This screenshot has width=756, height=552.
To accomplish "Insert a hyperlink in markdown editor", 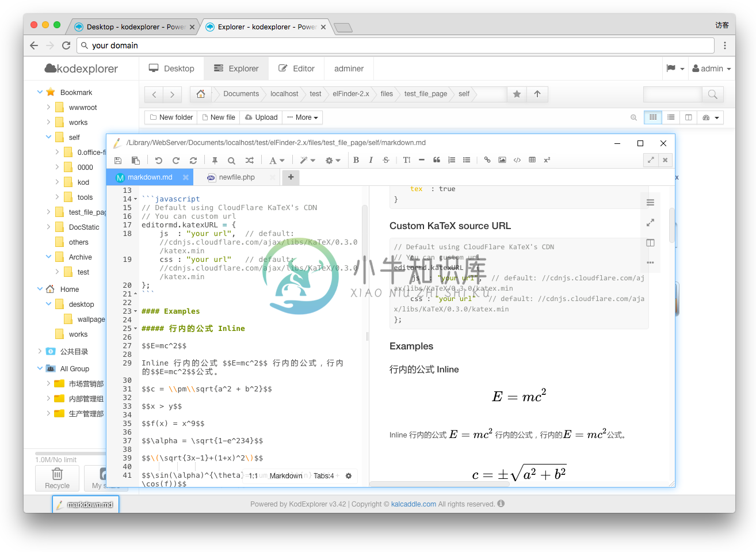I will tap(487, 160).
